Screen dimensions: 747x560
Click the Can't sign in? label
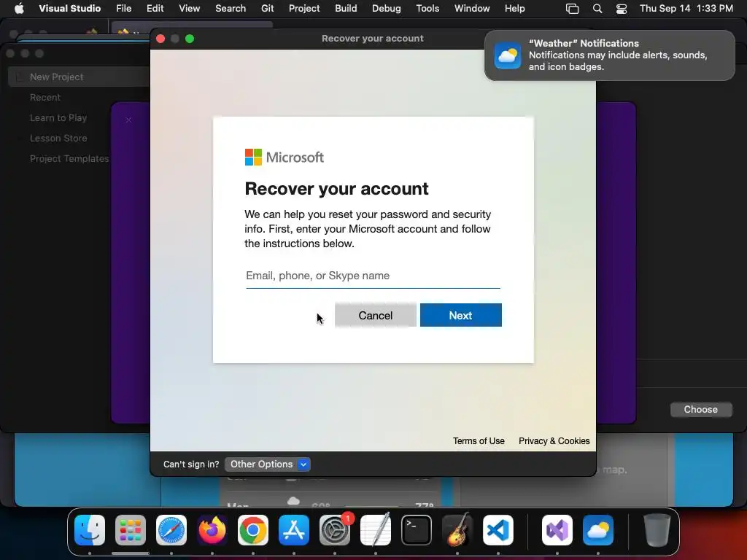pos(191,464)
